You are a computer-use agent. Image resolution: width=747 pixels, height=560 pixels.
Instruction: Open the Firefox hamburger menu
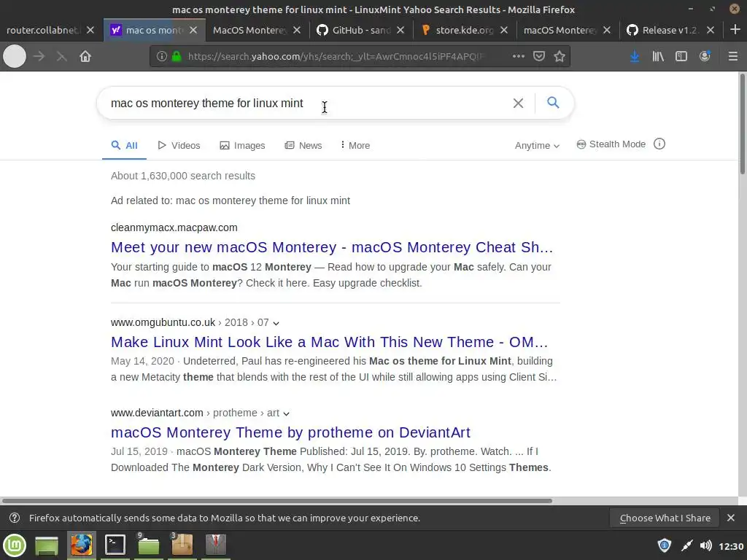point(733,56)
